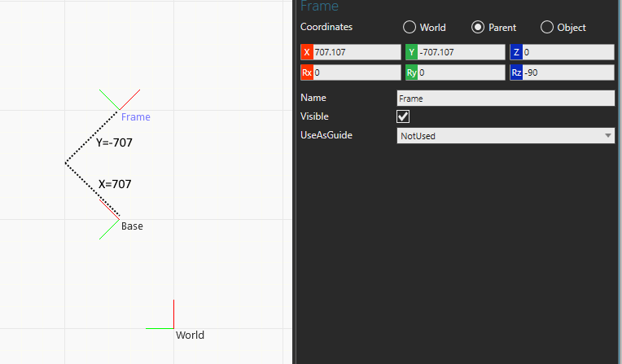Edit the Y position field -707.107
Image resolution: width=622 pixels, height=364 pixels.
[461, 52]
